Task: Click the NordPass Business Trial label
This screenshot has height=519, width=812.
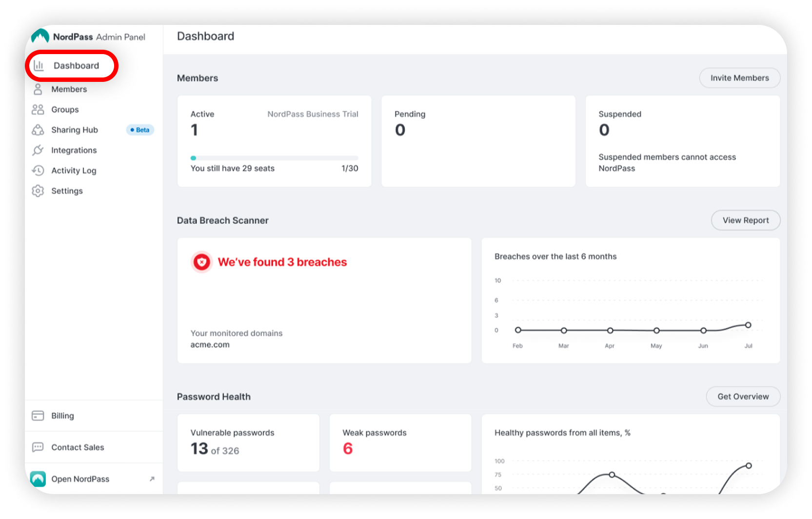Action: 313,114
